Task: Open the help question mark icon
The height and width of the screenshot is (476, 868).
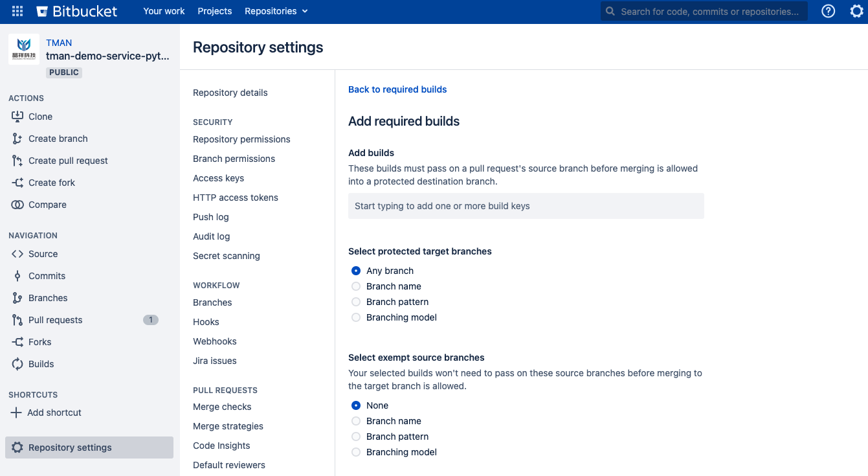Action: [829, 12]
